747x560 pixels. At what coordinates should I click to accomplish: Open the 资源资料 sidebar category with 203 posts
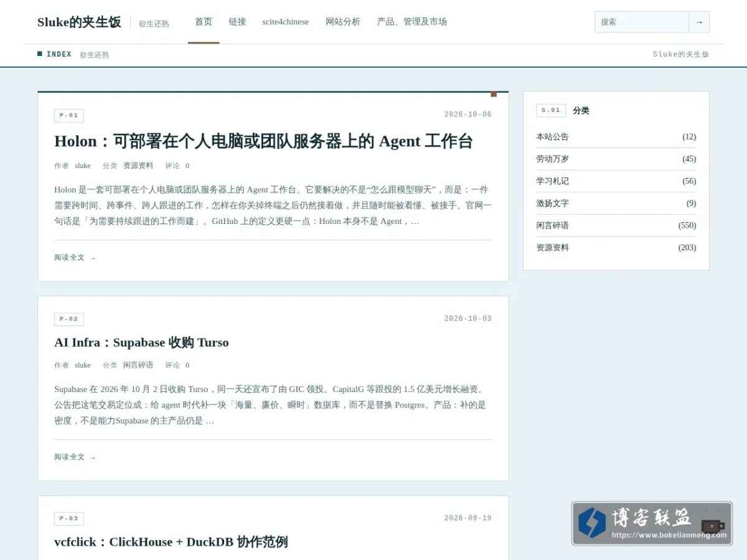[x=553, y=248]
